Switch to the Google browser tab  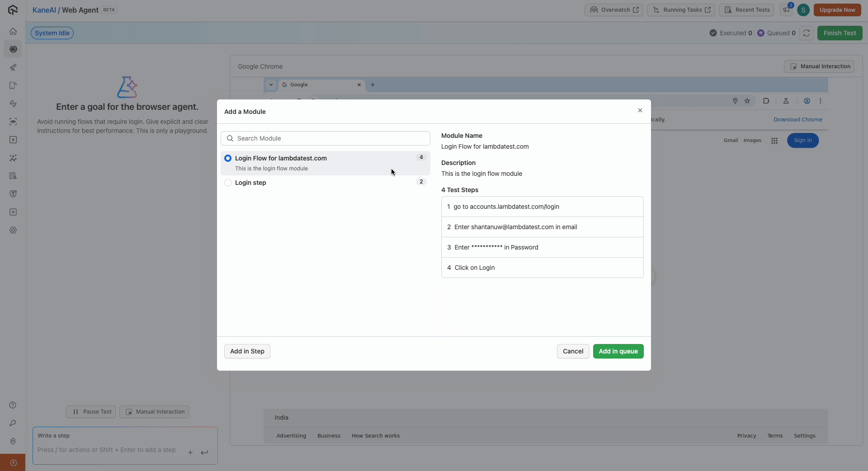pyautogui.click(x=321, y=85)
